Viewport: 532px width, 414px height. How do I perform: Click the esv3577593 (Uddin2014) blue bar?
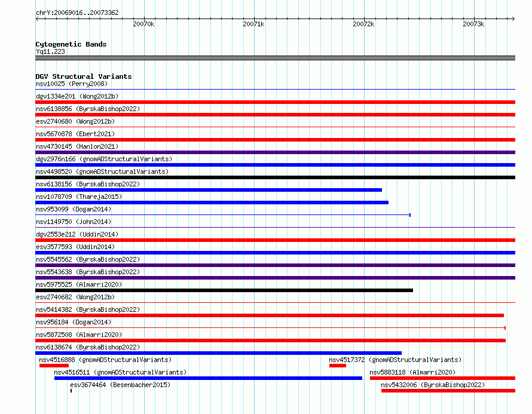pyautogui.click(x=275, y=253)
